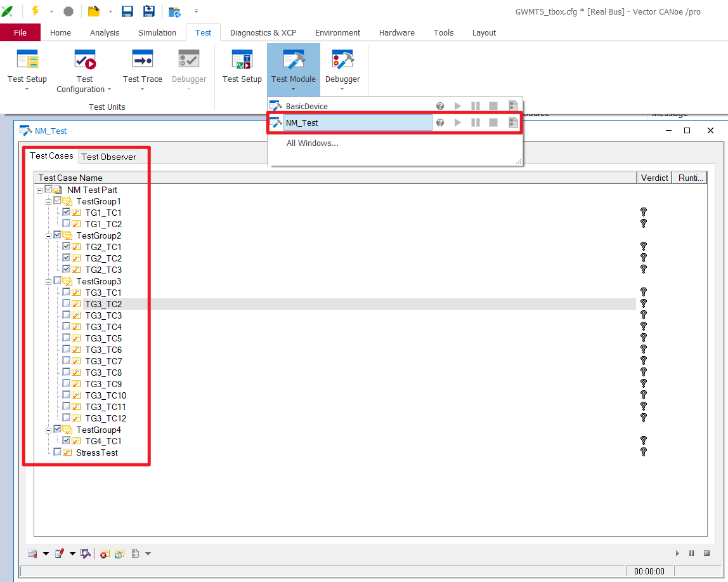Image resolution: width=728 pixels, height=582 pixels.
Task: Open the report icon for BasicDevice
Action: [513, 106]
